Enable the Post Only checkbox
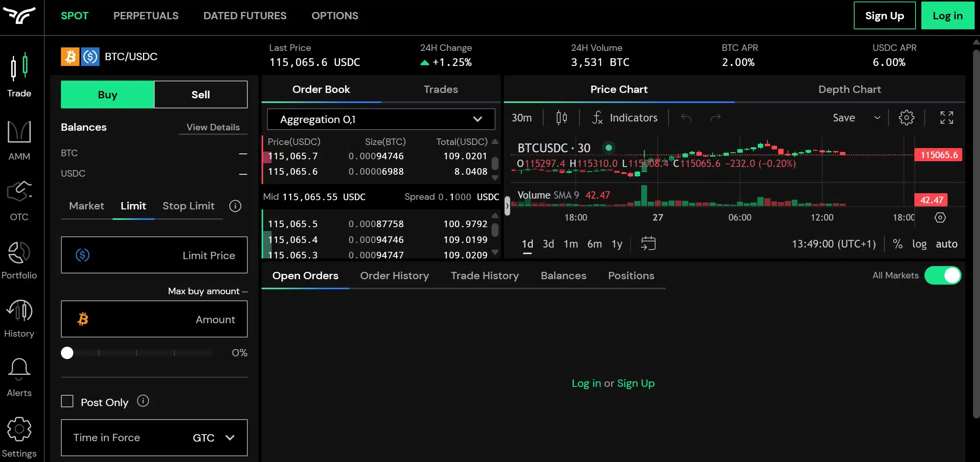 coord(67,401)
